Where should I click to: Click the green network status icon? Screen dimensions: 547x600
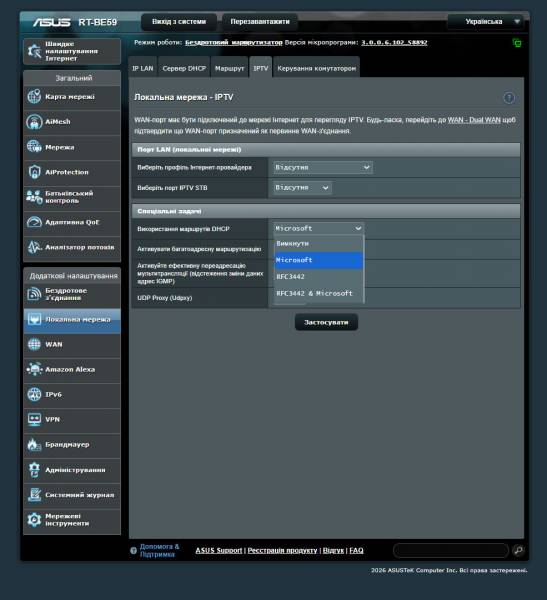(517, 43)
